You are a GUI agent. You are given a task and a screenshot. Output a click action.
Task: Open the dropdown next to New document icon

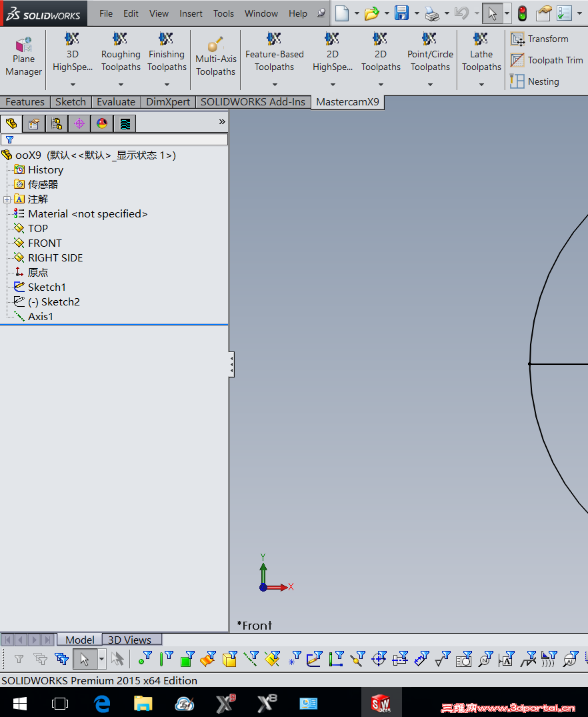click(357, 14)
